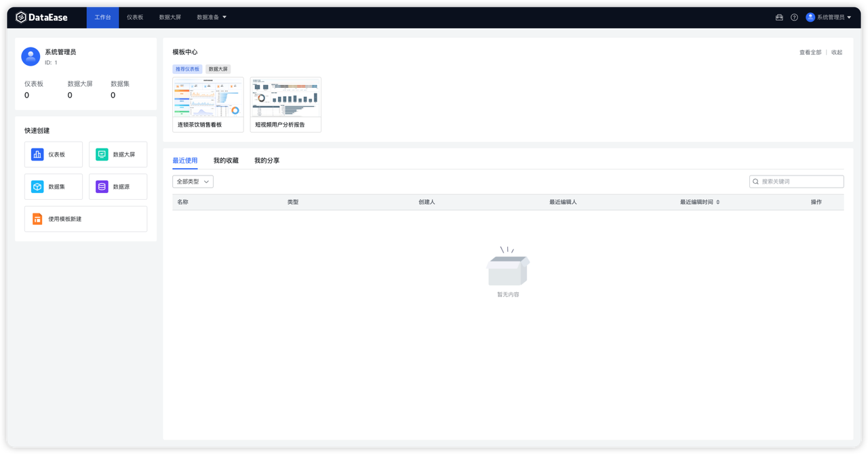Open the 仪表板 navigation menu item
Viewport: 868px width, 454px height.
click(134, 17)
